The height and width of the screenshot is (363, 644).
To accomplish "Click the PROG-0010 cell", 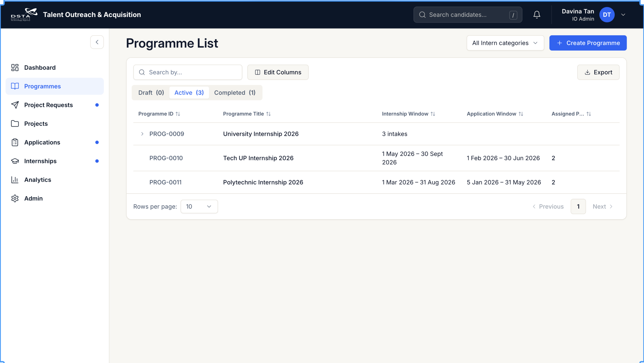I will 166,158.
